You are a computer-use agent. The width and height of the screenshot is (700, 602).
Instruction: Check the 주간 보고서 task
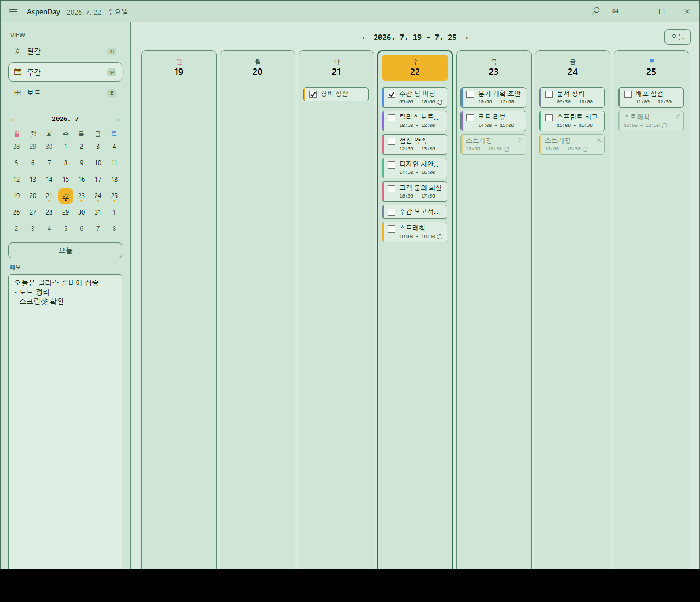[x=392, y=212]
